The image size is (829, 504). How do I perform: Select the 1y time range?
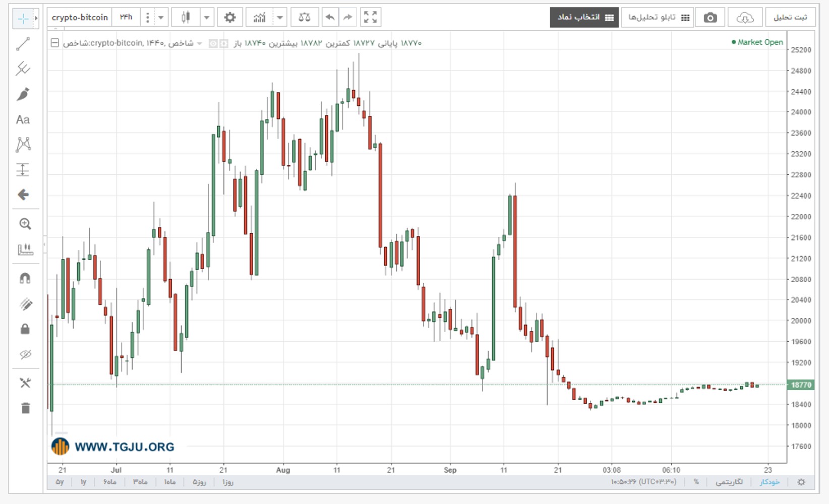[x=84, y=482]
